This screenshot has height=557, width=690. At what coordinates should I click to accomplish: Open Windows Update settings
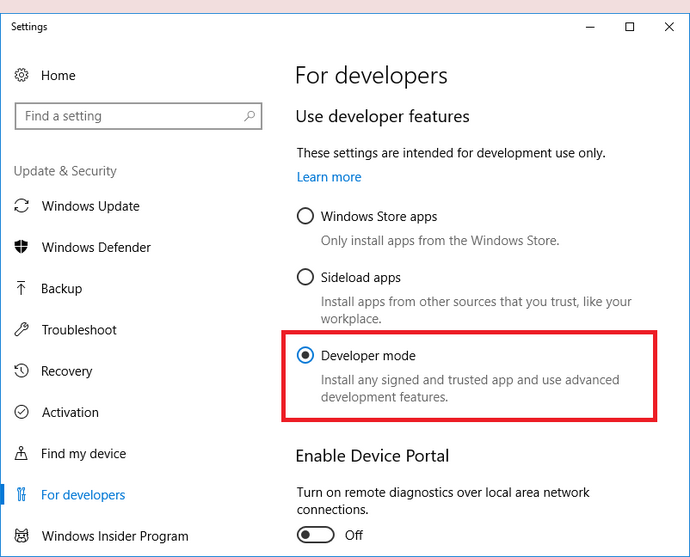(x=91, y=206)
